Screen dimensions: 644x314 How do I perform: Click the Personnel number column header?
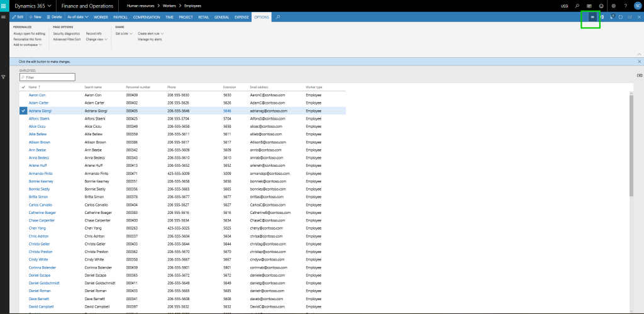138,87
